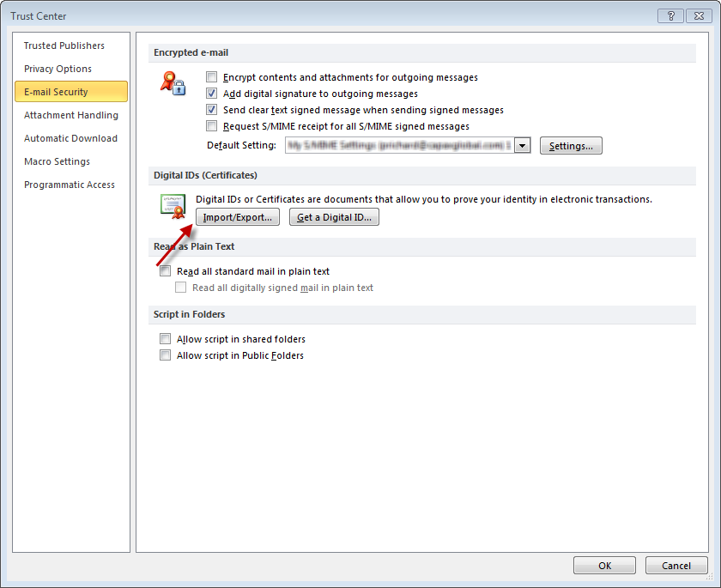Viewport: 721px width, 588px height.
Task: Select the E-mail Security section
Action: [x=70, y=92]
